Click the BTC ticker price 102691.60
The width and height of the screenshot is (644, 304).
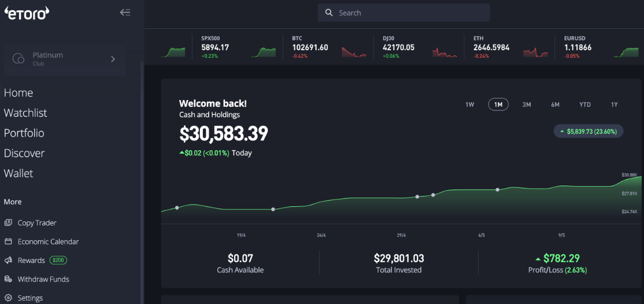point(310,47)
